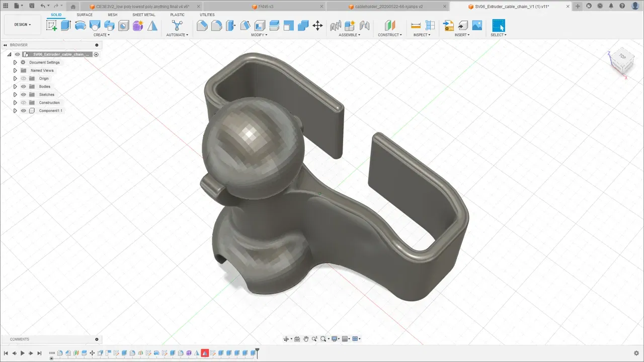This screenshot has width=644, height=362.
Task: Toggle visibility of Sketches folder
Action: (x=23, y=95)
